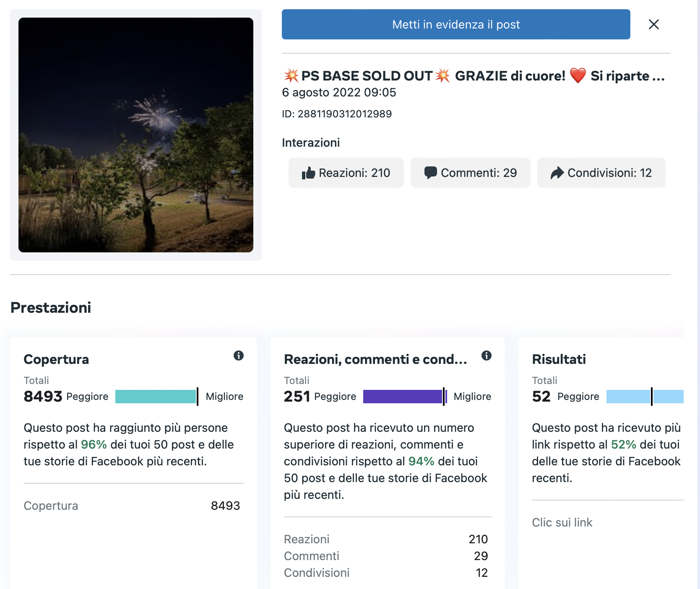The image size is (700, 589).
Task: Click the Prestazioni heading
Action: coord(51,308)
